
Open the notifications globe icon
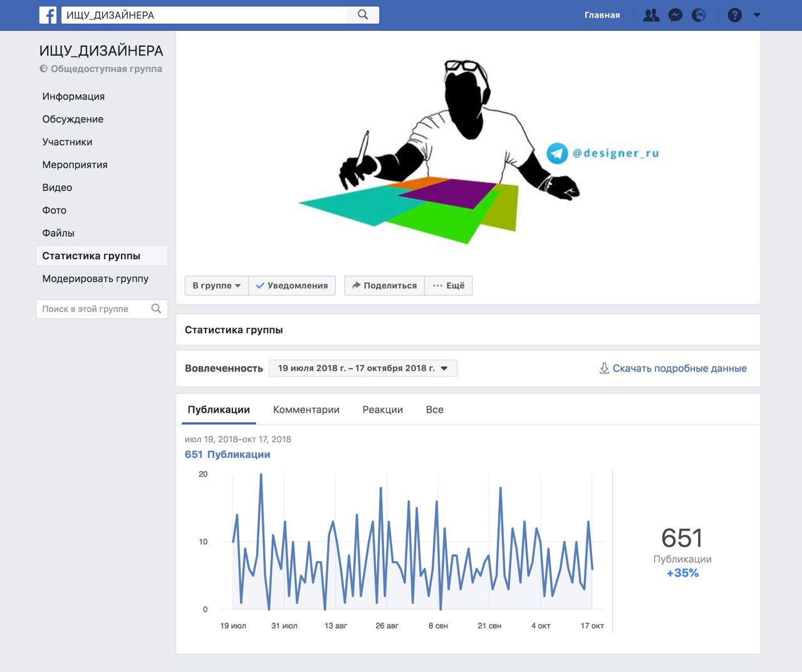point(699,15)
